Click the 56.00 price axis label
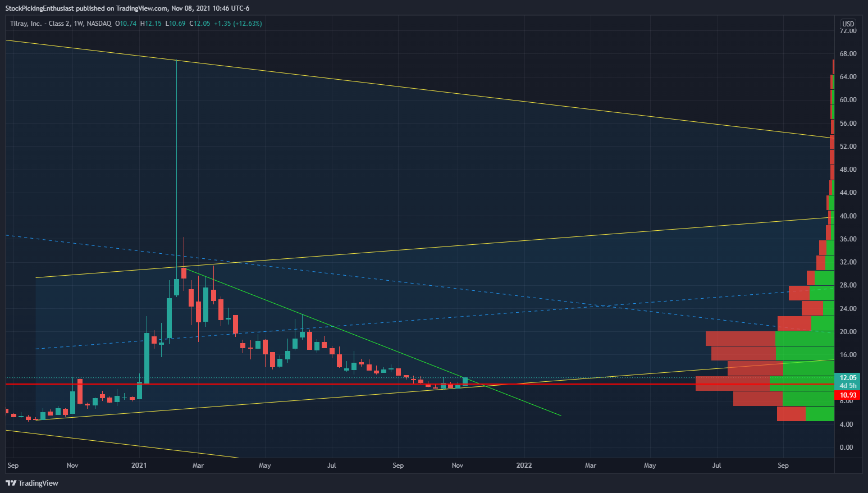The width and height of the screenshot is (868, 493). point(848,124)
